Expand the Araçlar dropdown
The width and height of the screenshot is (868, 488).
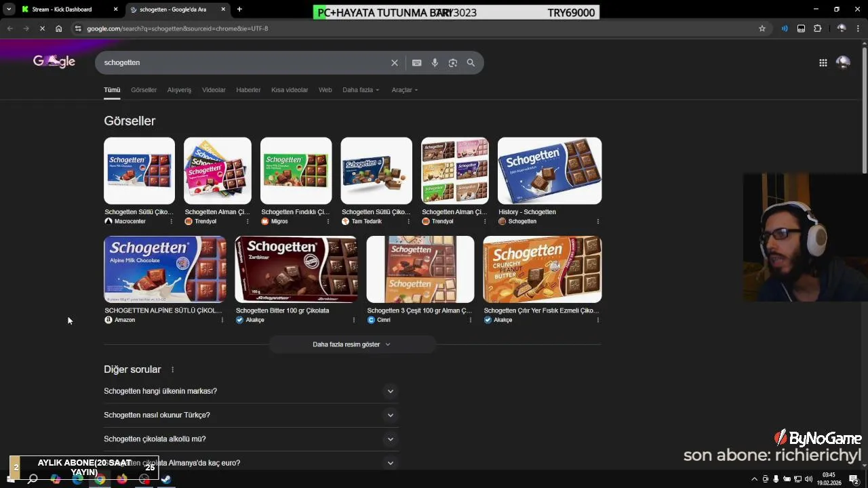coord(405,90)
